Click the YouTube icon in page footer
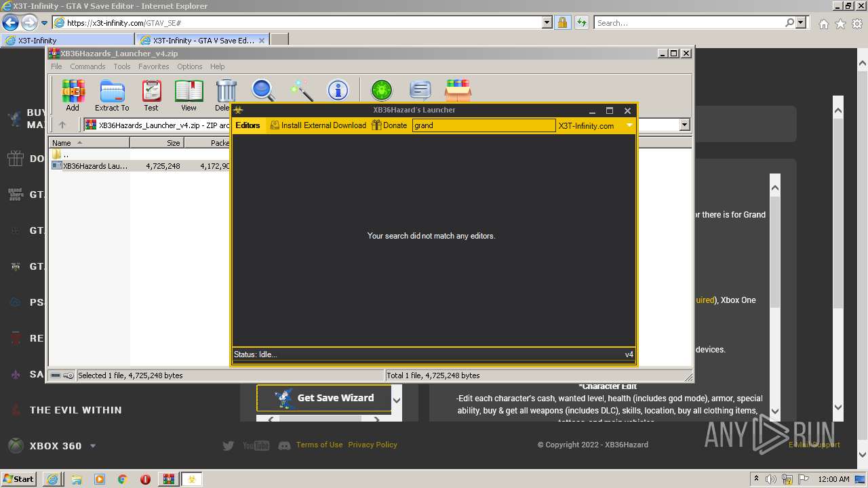This screenshot has width=868, height=488. coord(256,445)
